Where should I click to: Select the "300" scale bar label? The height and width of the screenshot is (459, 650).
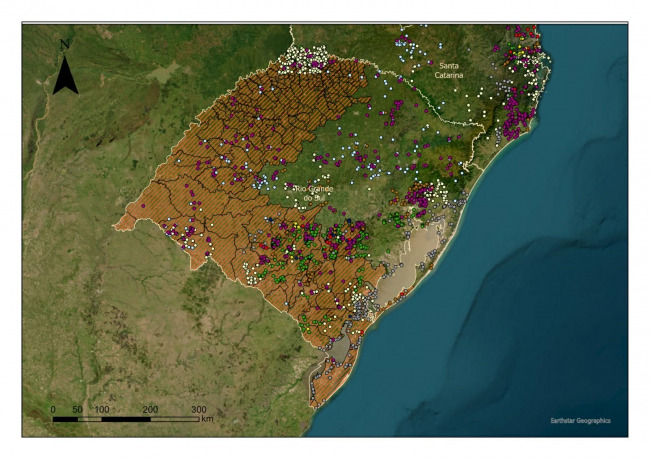tap(199, 409)
